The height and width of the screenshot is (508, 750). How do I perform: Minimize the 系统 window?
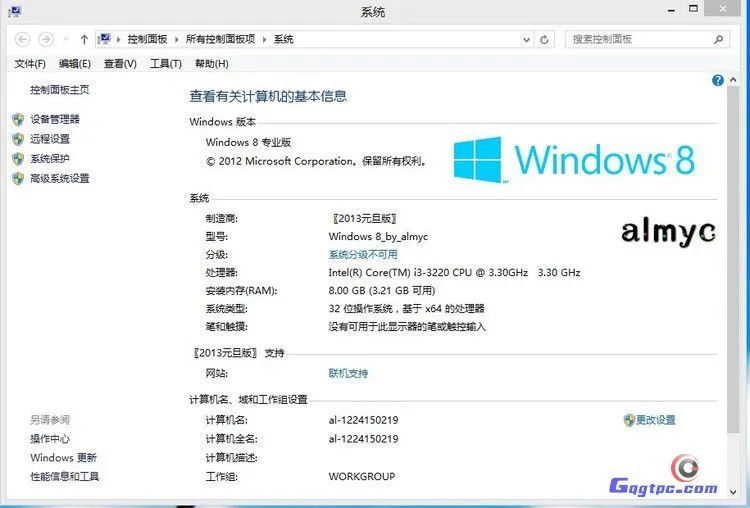[x=672, y=10]
